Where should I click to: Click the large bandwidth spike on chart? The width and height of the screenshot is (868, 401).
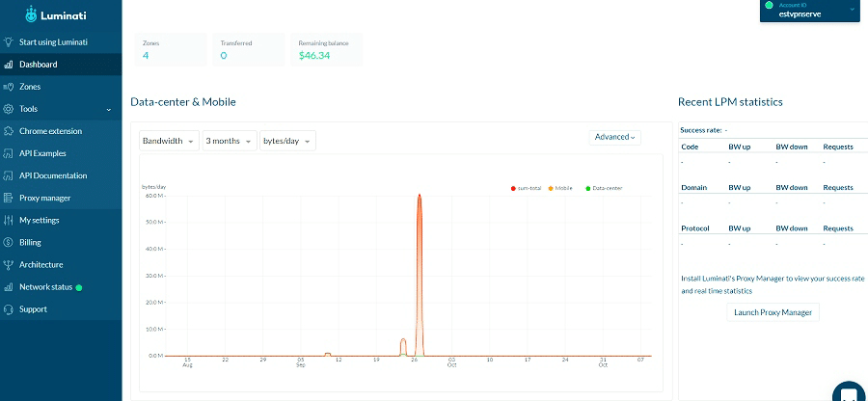click(420, 275)
